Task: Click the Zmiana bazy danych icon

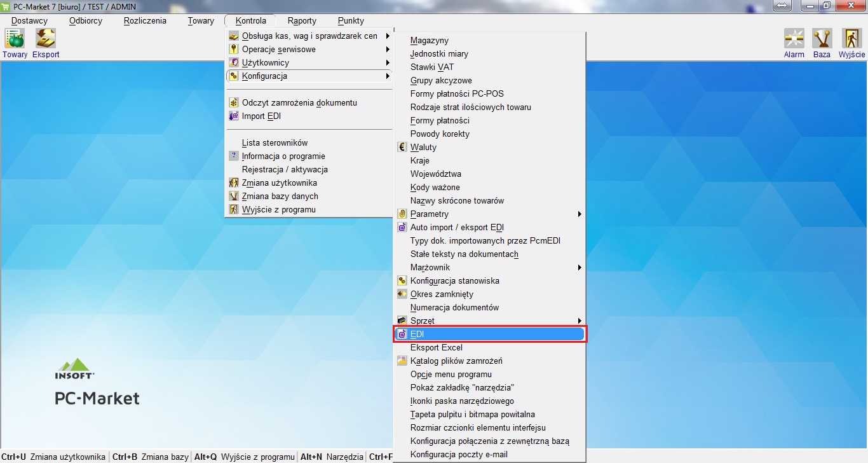Action: point(234,197)
